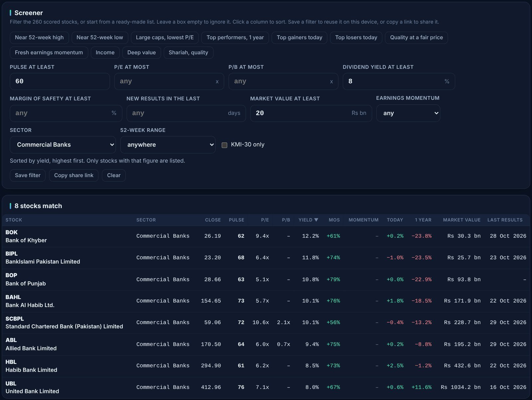Click the Save filter button
Screen dimensions: 532x400
click(28, 175)
